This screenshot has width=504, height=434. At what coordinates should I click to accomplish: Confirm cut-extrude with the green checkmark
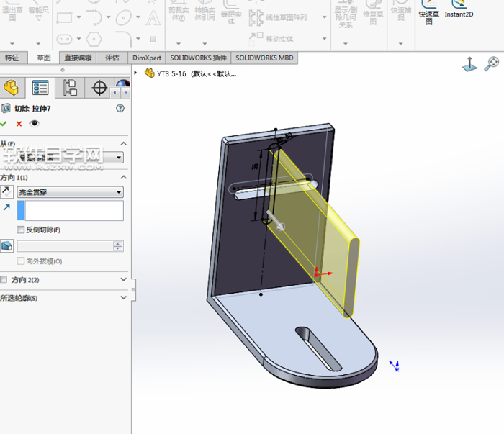pos(4,124)
